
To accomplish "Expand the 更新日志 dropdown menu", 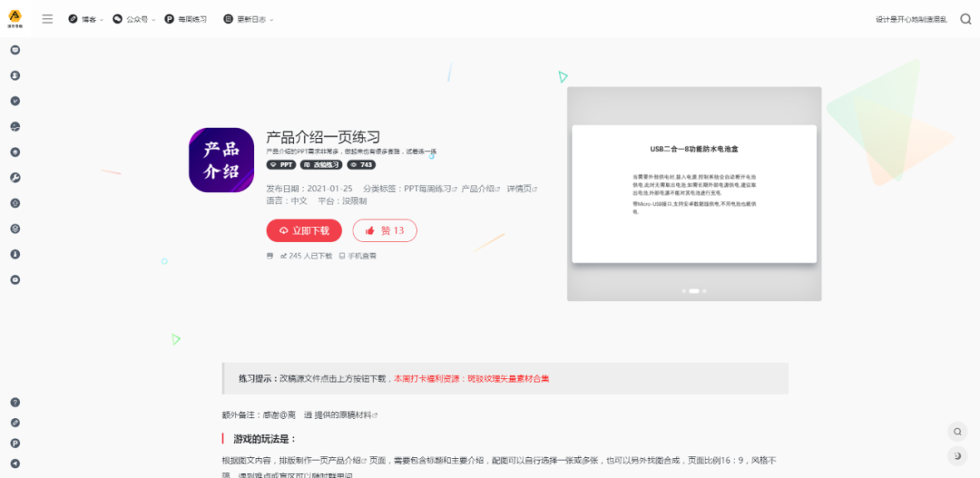I will pos(249,19).
